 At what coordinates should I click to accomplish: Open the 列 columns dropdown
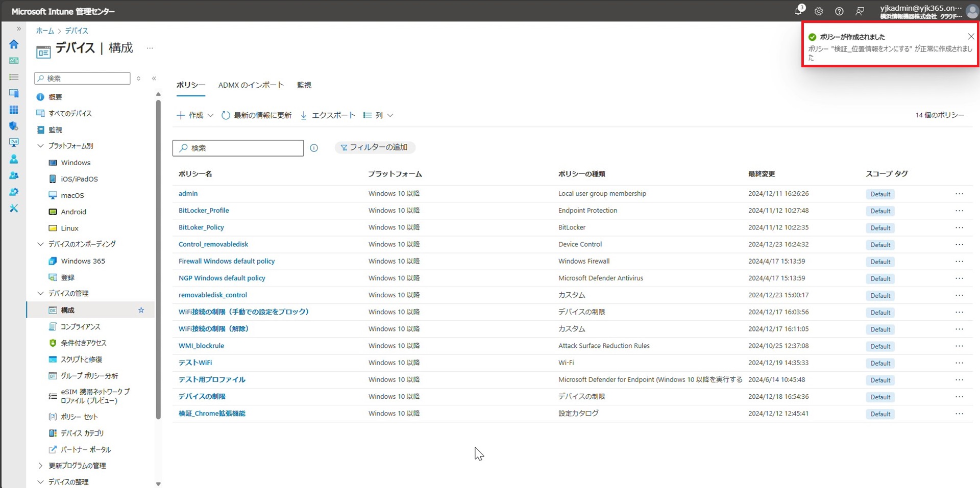click(378, 115)
